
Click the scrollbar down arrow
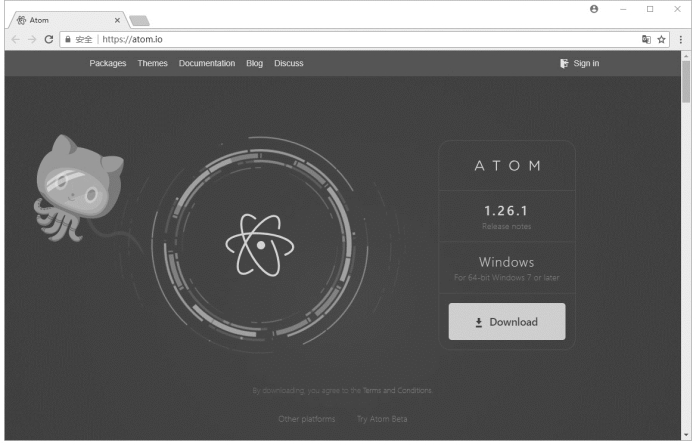(686, 435)
